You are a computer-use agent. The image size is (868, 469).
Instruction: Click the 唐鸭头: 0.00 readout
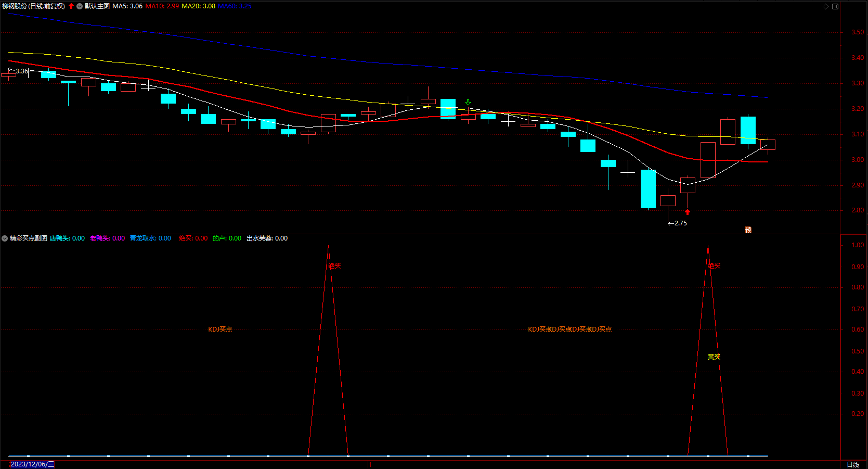point(67,238)
